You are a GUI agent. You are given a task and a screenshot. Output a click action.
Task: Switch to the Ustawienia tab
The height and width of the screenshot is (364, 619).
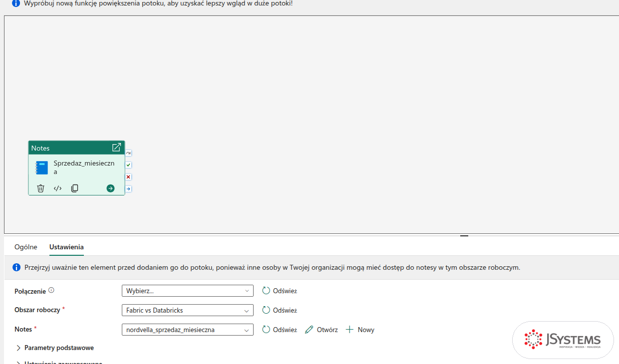click(x=66, y=247)
